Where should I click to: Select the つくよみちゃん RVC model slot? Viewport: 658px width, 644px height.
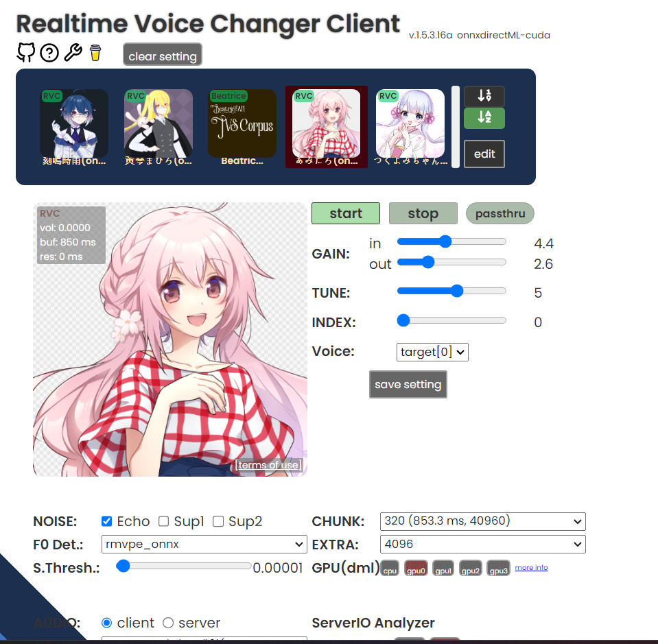coord(410,127)
